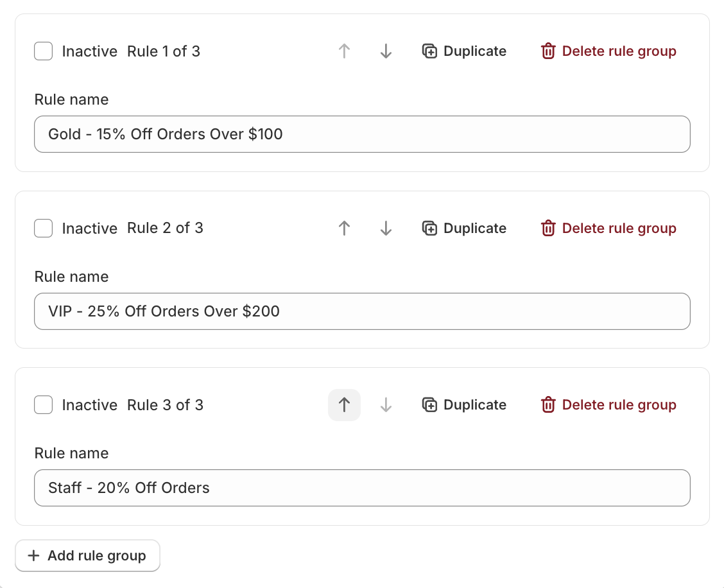Image resolution: width=724 pixels, height=588 pixels.
Task: Select the checkbox for Rule 3 of 3
Action: pyautogui.click(x=43, y=404)
